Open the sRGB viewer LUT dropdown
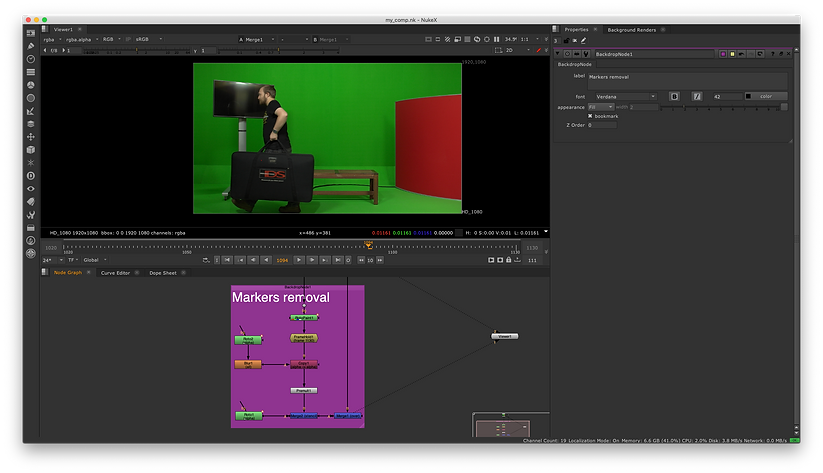The height and width of the screenshot is (473, 823). coord(149,39)
